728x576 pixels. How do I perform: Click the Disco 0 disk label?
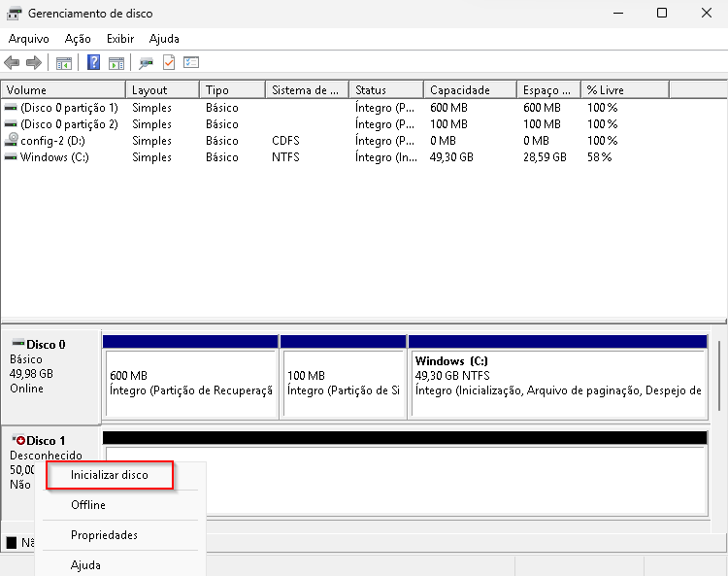[x=46, y=344]
